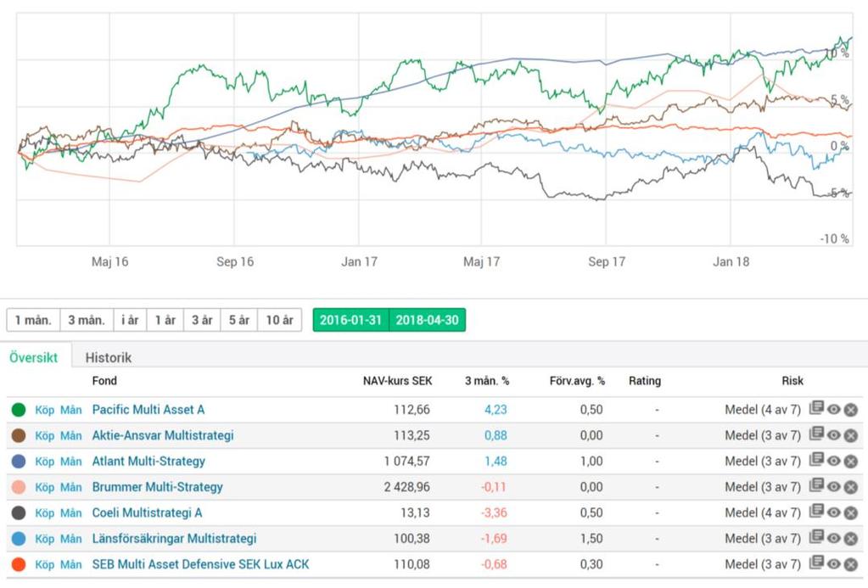Click light blue dot of Länsförsäkringar Multistrategi
This screenshot has height=588, width=868.
pos(19,539)
